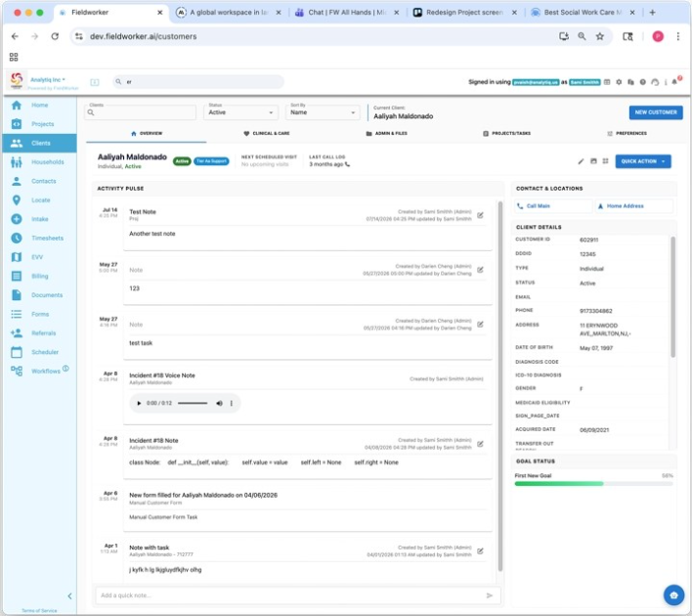Click the phone icon next to last call log

(x=347, y=164)
